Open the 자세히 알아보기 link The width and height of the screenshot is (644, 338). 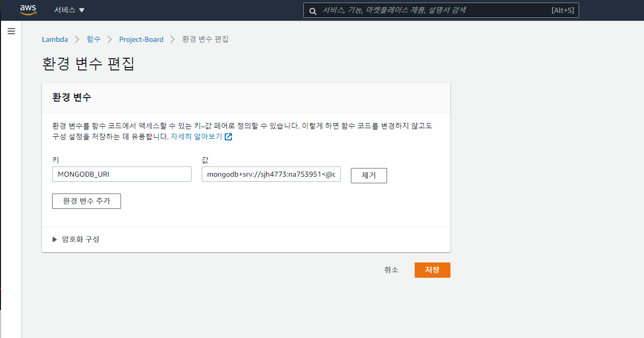196,137
